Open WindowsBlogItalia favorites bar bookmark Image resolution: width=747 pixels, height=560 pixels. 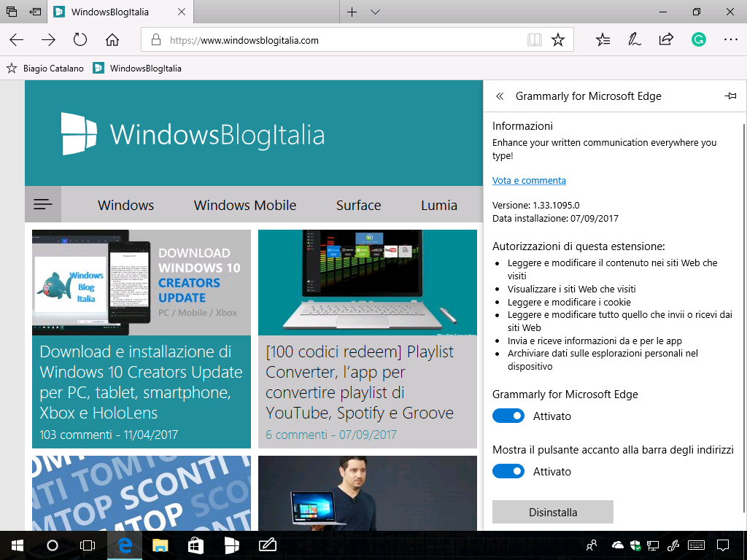(x=137, y=69)
